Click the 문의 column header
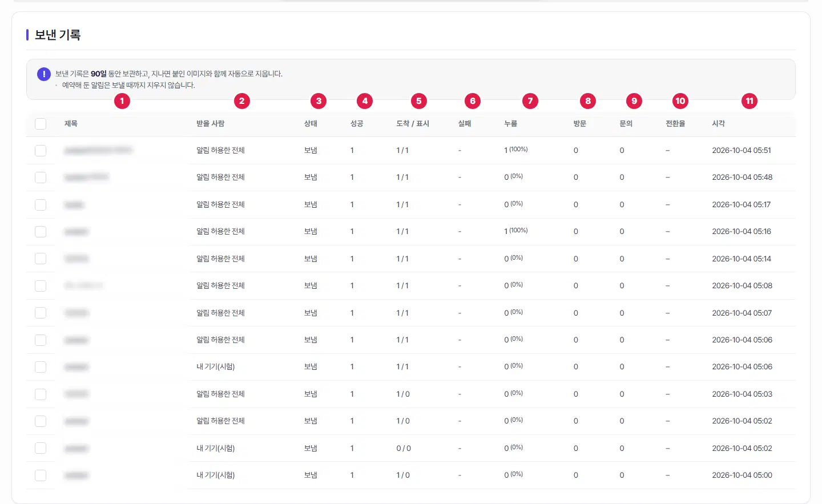 tap(626, 123)
